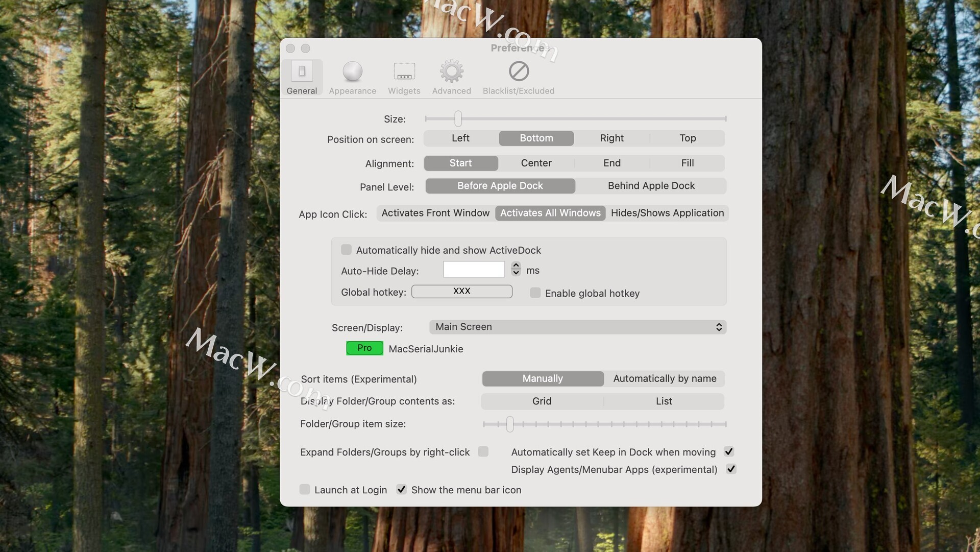Enable global hotkey checkbox

[535, 293]
